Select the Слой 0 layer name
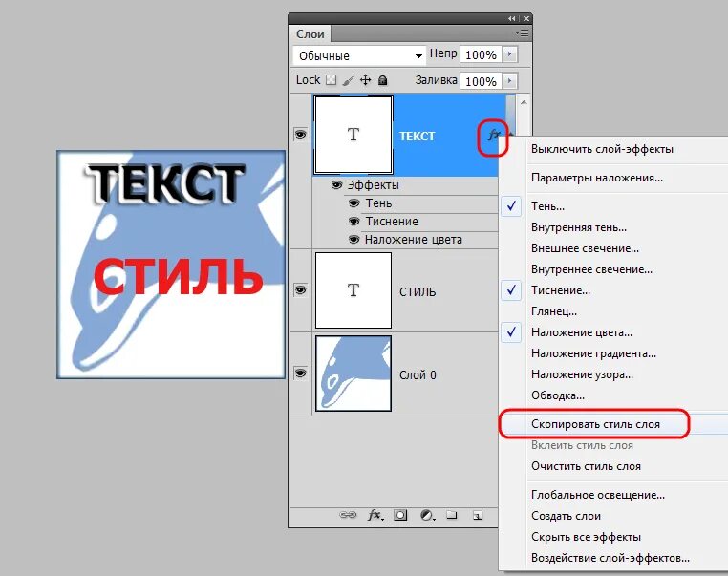The width and height of the screenshot is (728, 576). point(418,374)
